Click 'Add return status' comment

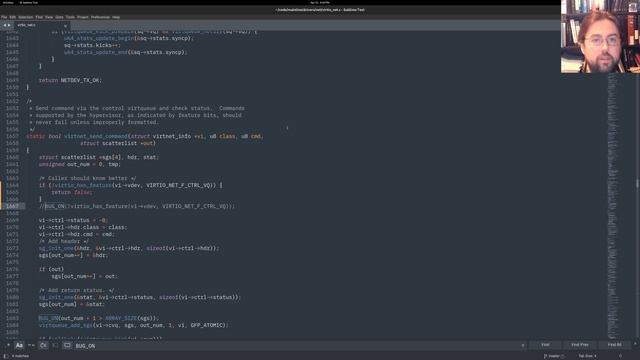77,290
